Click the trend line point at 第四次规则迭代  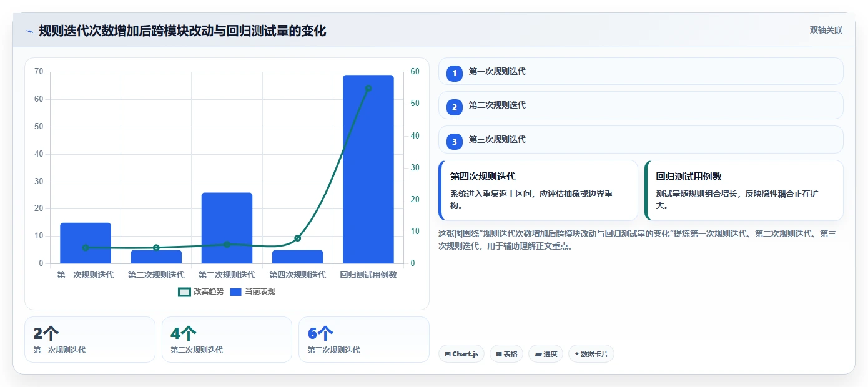coord(297,238)
